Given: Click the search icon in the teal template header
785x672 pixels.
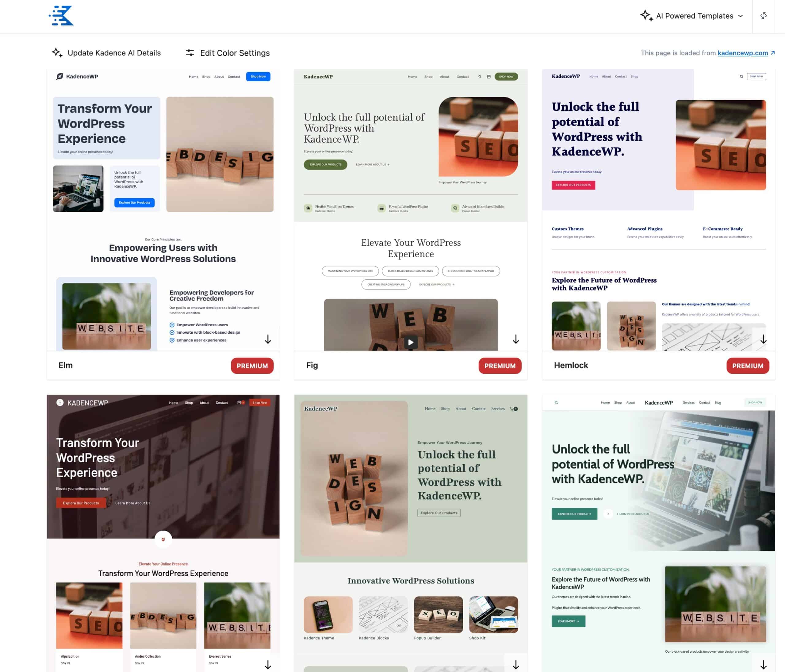Looking at the screenshot, I should pyautogui.click(x=556, y=402).
